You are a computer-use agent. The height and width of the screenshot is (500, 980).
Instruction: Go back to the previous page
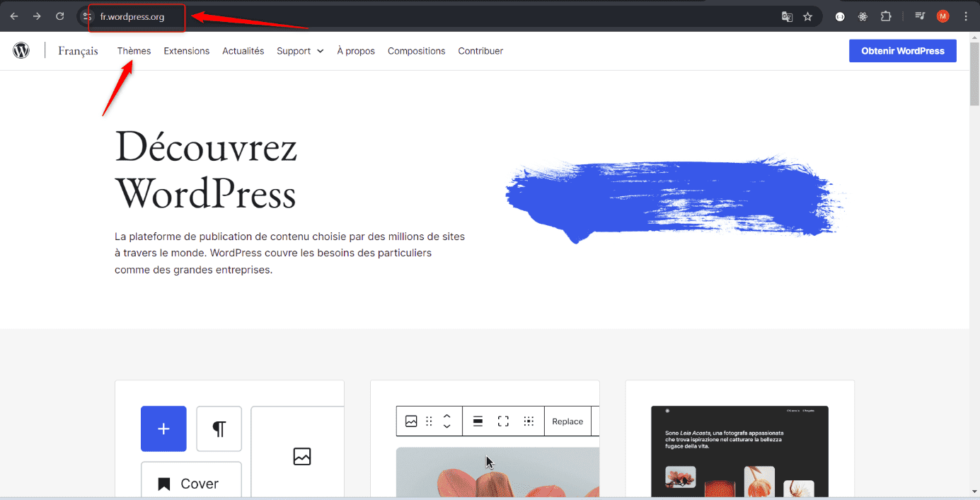[14, 16]
